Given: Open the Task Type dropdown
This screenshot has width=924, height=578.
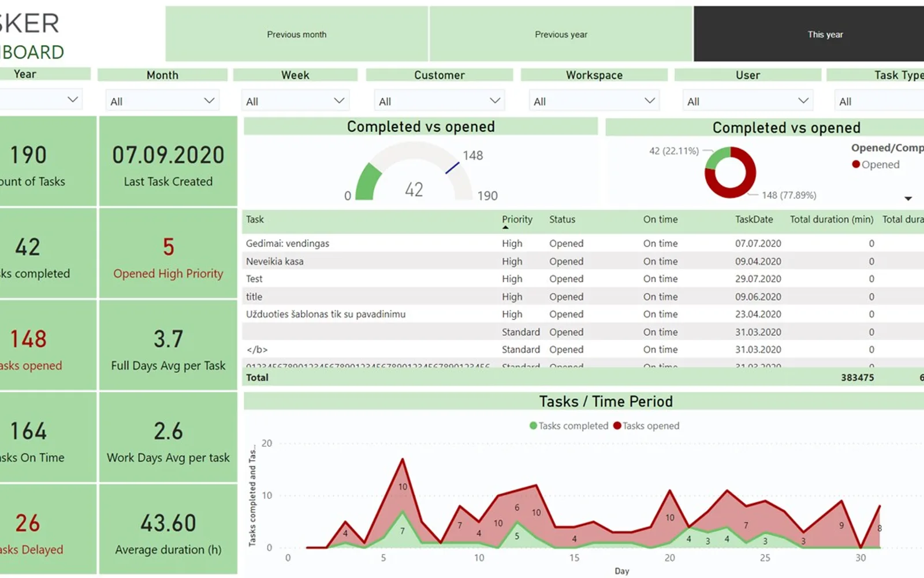Looking at the screenshot, I should 879,101.
